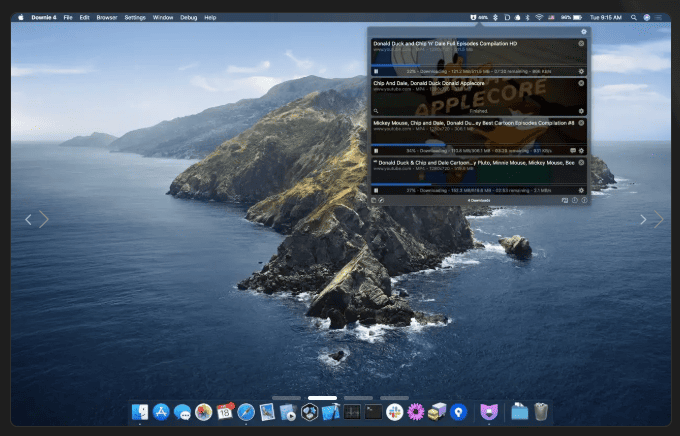Click progress bar of 'Best Cartoon Episodes Compilation #8'
Viewport: 680px width, 436px height.
coord(479,145)
